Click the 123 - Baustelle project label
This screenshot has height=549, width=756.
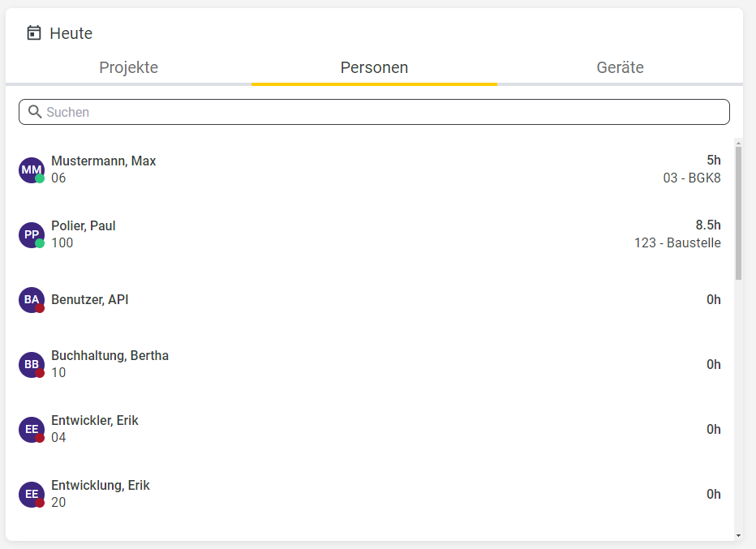[677, 243]
